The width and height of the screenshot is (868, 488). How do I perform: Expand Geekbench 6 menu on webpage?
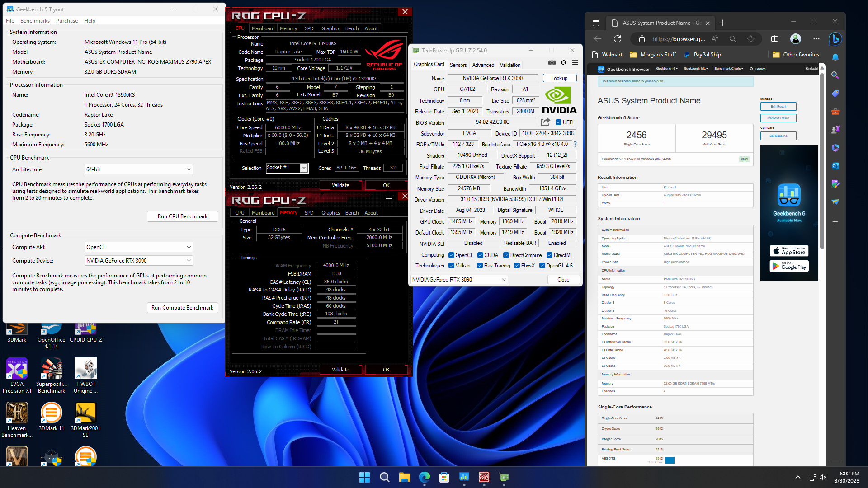[x=667, y=69]
